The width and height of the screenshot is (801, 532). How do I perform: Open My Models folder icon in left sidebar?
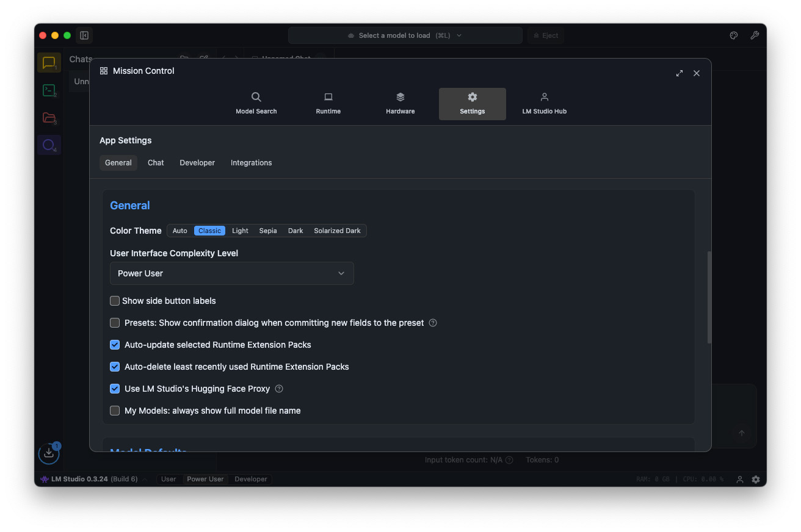click(x=49, y=118)
